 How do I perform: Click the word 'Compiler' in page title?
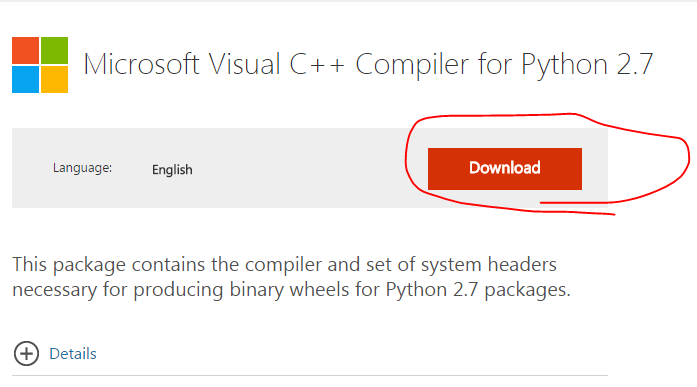click(x=412, y=65)
